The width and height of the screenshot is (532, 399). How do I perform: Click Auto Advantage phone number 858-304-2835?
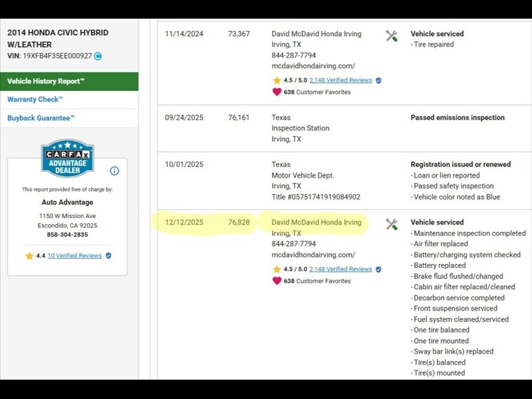[67, 235]
